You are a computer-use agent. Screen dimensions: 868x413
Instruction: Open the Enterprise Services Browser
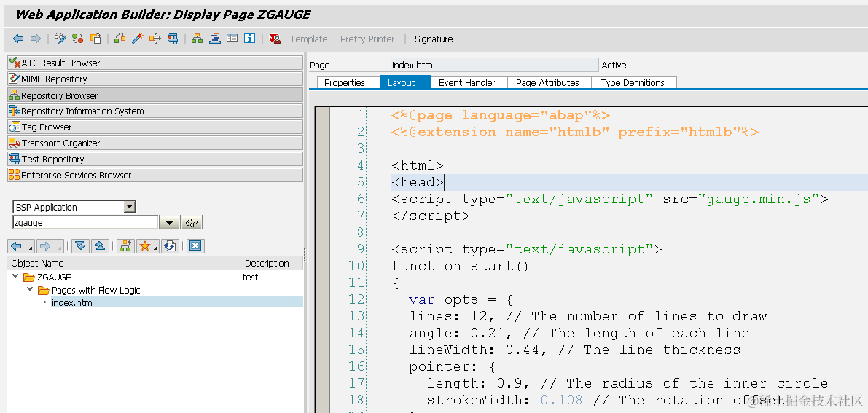tap(155, 175)
